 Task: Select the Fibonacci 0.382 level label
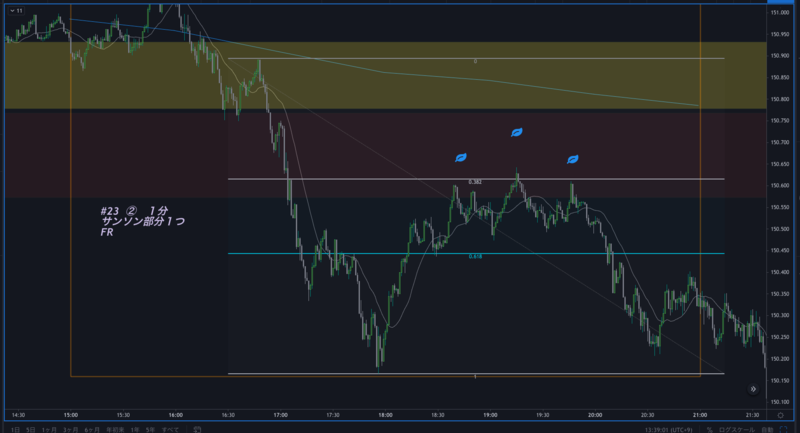475,182
